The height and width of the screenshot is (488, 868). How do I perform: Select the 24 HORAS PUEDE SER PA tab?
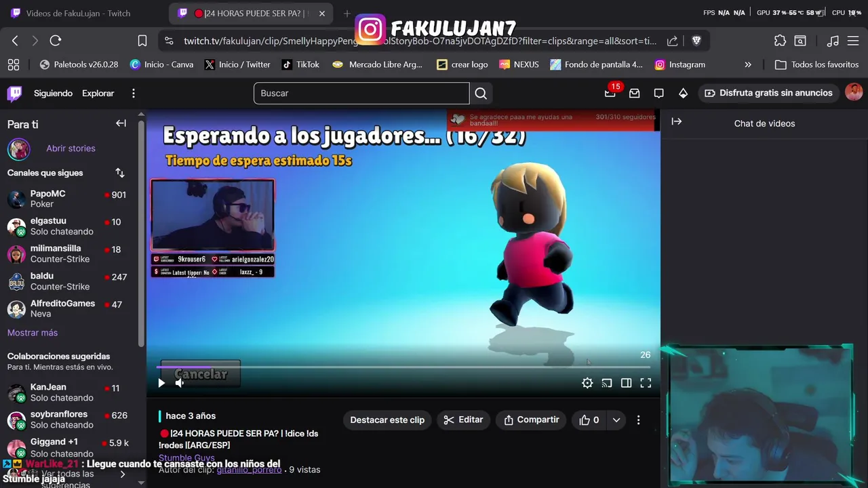[251, 14]
